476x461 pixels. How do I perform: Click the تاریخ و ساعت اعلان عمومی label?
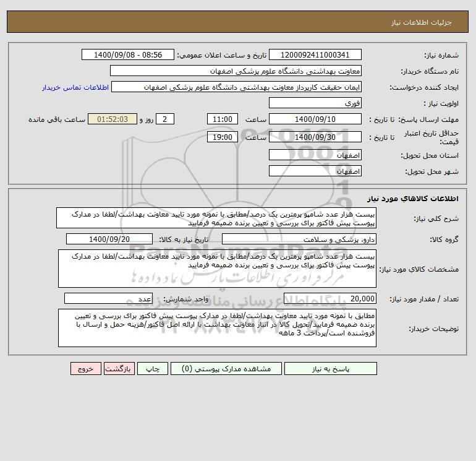(222, 55)
